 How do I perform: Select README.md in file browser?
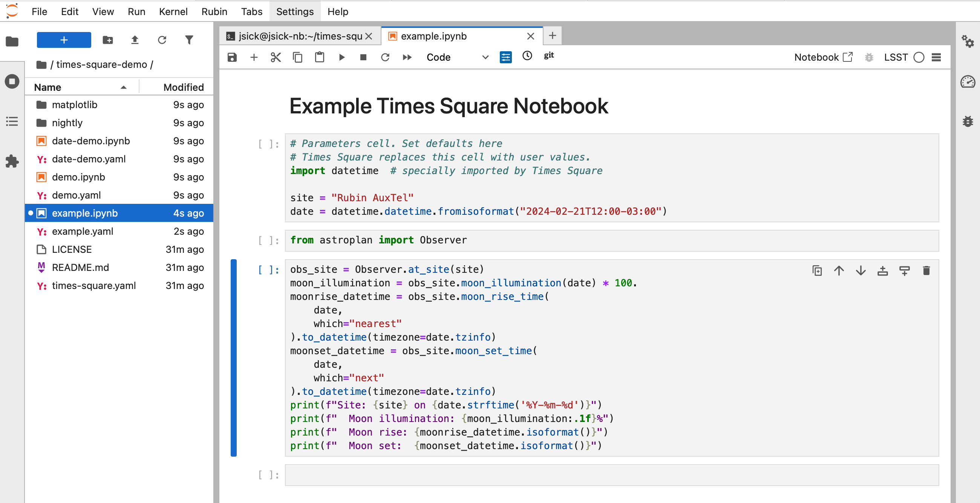(x=119, y=267)
